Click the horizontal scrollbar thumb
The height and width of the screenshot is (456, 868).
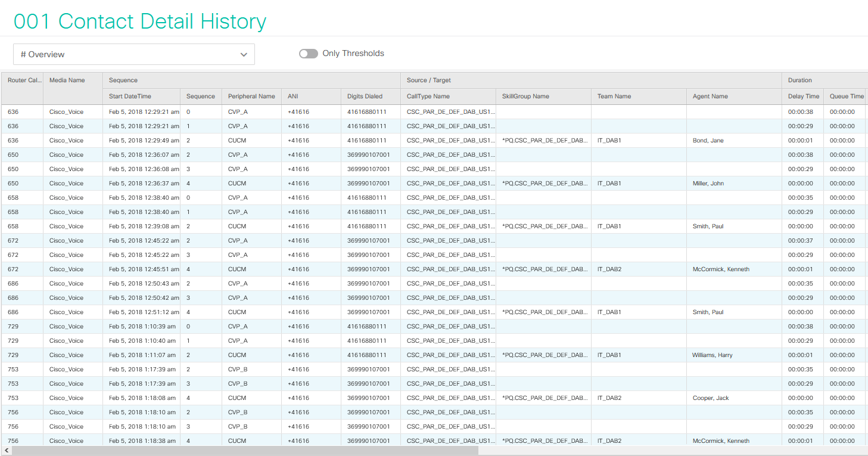pos(245,451)
